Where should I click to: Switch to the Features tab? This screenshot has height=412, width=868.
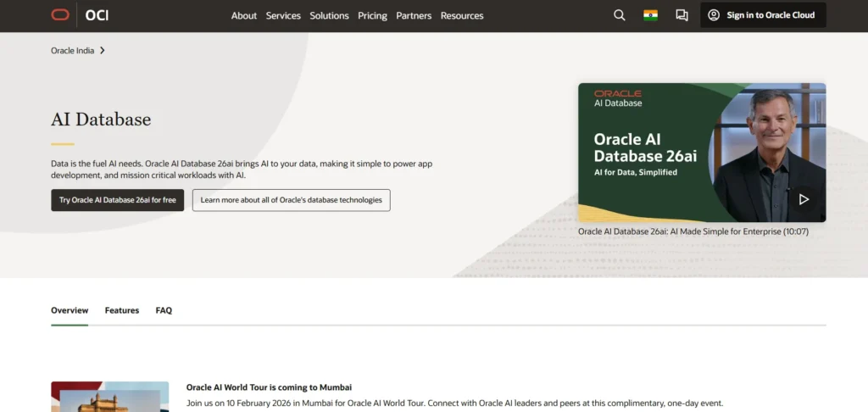pyautogui.click(x=122, y=310)
